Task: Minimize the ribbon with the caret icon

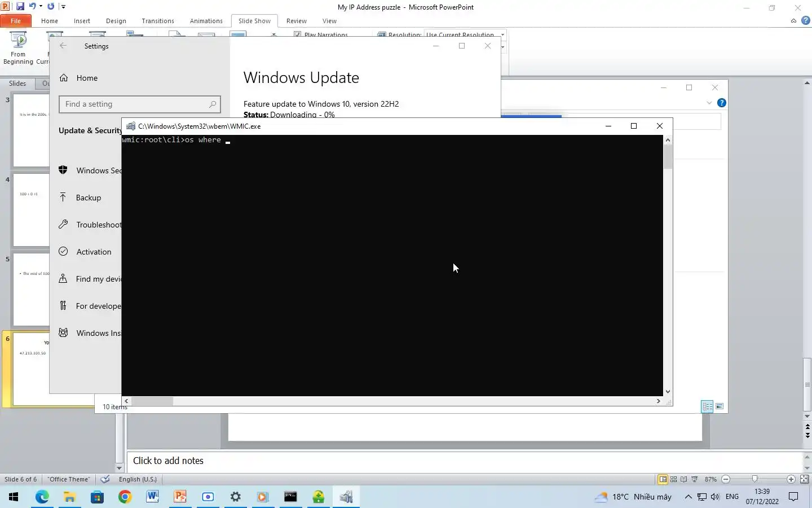Action: (793, 21)
